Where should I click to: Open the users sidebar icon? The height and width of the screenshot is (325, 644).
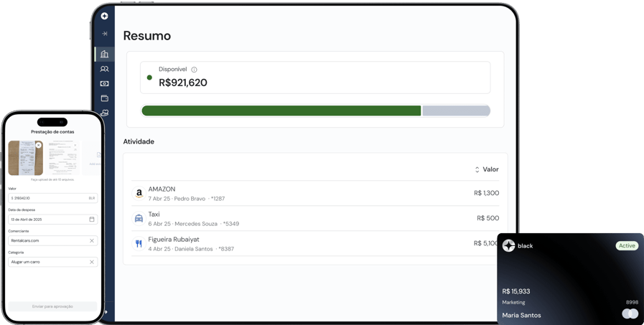point(104,69)
